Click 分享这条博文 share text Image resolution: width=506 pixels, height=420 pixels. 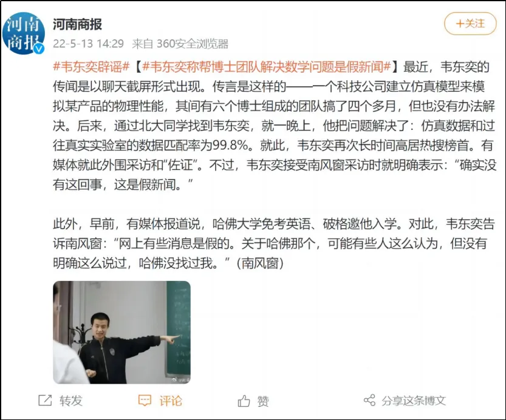414,401
